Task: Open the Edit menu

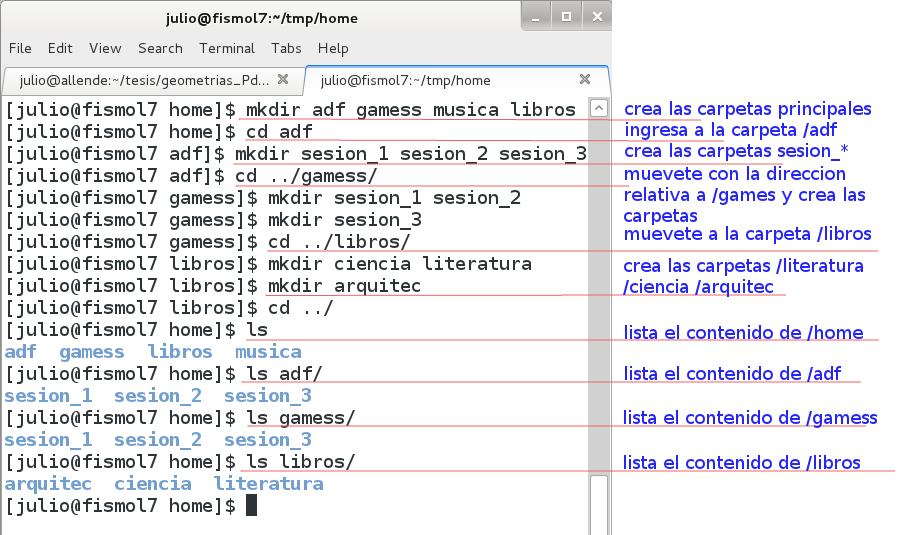Action: pyautogui.click(x=60, y=48)
